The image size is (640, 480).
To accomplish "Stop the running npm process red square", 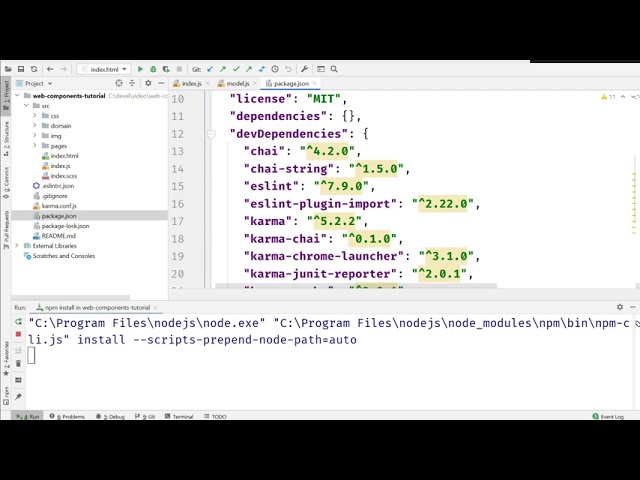I will [x=18, y=334].
